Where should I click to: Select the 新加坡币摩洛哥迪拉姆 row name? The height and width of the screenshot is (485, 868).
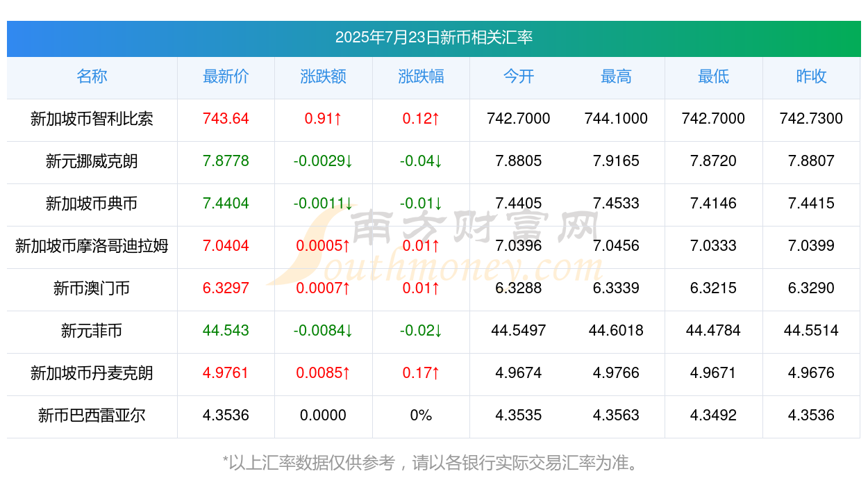click(92, 246)
